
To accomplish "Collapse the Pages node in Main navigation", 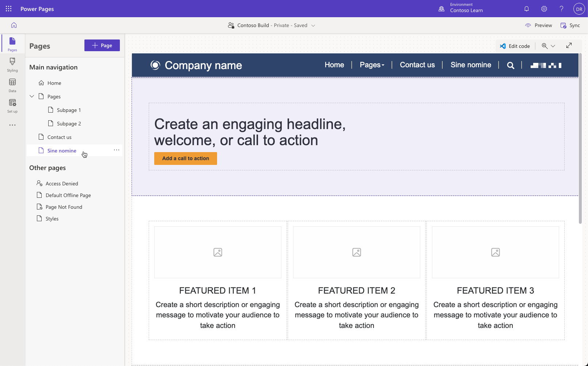I will point(32,96).
